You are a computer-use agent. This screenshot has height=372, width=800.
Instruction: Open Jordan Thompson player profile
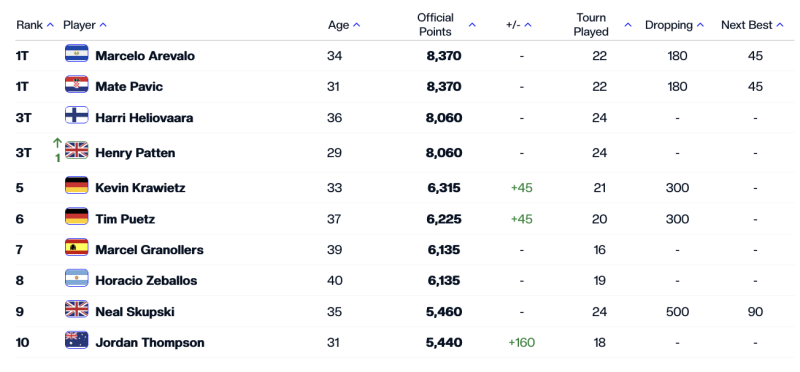[150, 342]
